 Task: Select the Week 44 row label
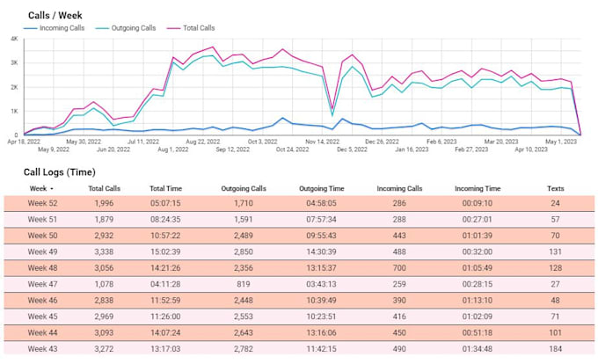[x=42, y=332]
